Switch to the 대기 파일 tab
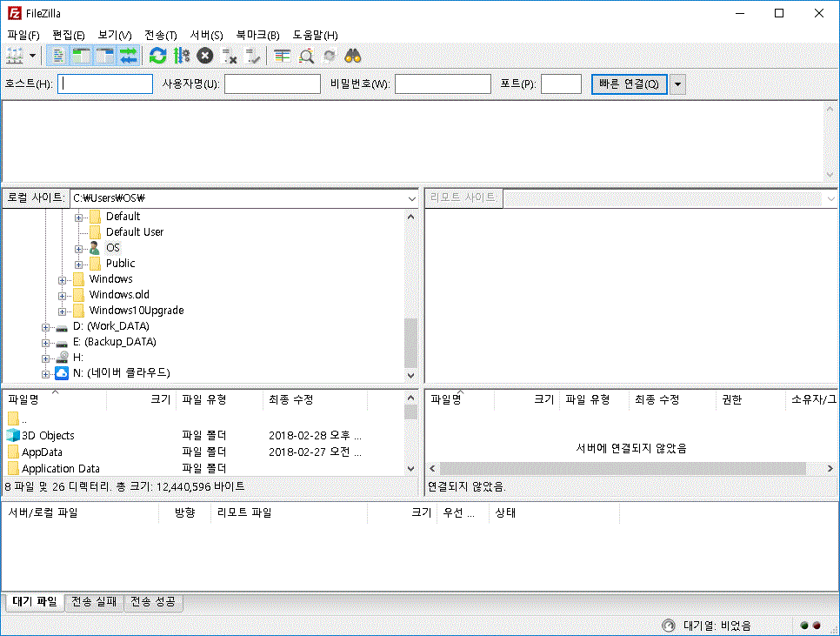This screenshot has width=840, height=636. pos(34,602)
